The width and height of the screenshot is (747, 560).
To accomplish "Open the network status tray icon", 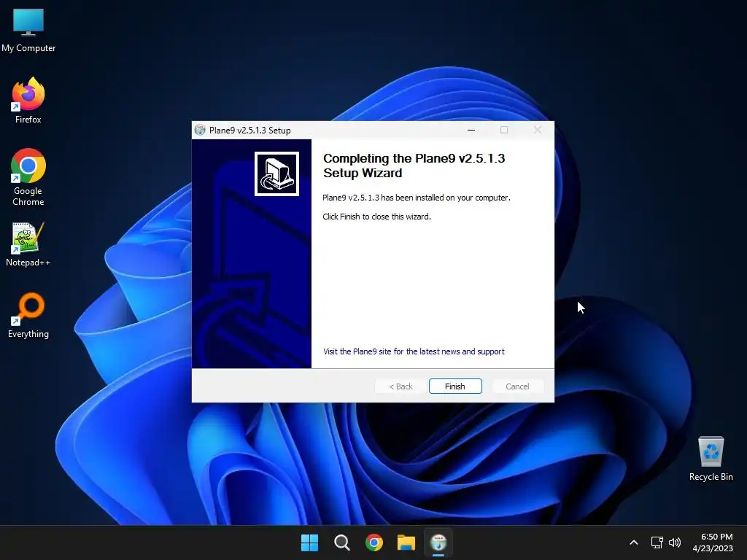I will pyautogui.click(x=657, y=542).
